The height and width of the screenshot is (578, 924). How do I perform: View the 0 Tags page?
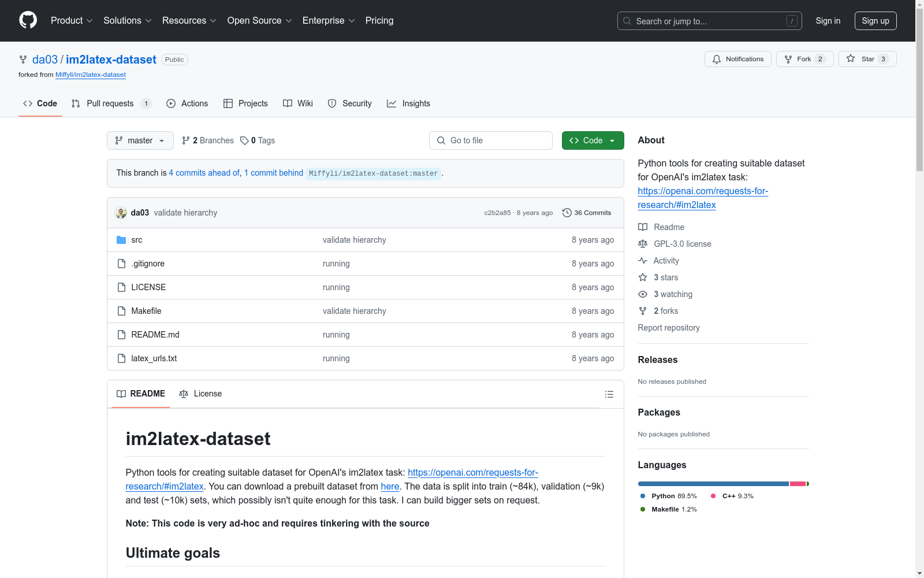click(x=258, y=140)
